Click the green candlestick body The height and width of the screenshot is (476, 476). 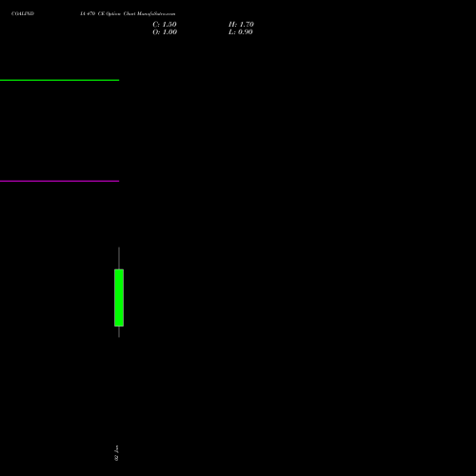[119, 298]
